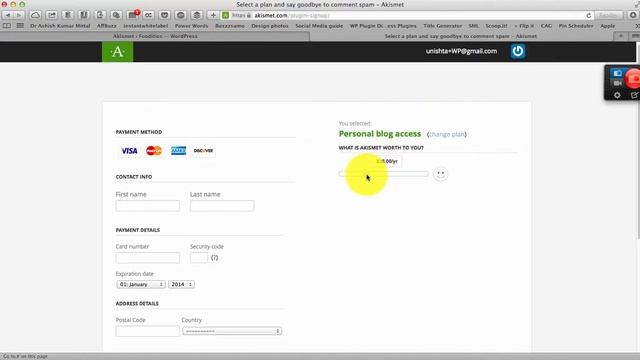Open the Title Generator bookmark
The image size is (640, 360).
(x=442, y=26)
